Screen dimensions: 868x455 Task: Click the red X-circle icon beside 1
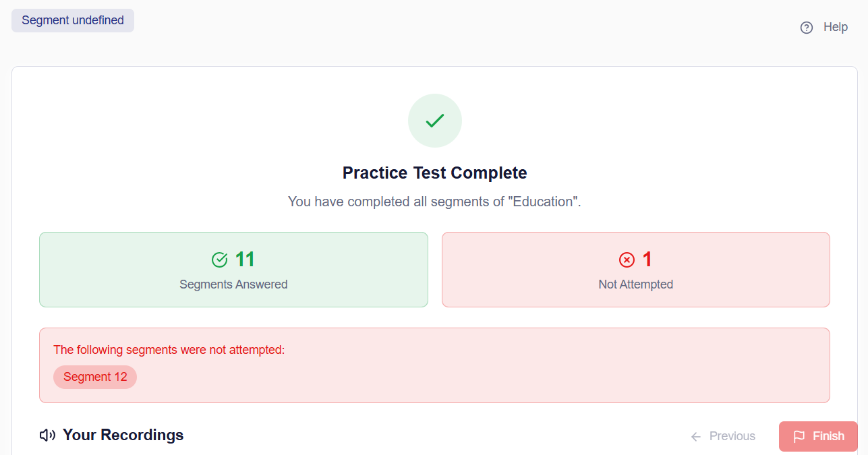tap(627, 260)
